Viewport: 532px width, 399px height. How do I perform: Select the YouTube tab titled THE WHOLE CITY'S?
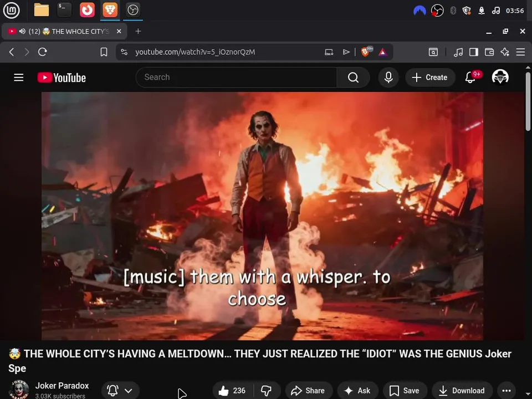click(x=64, y=31)
